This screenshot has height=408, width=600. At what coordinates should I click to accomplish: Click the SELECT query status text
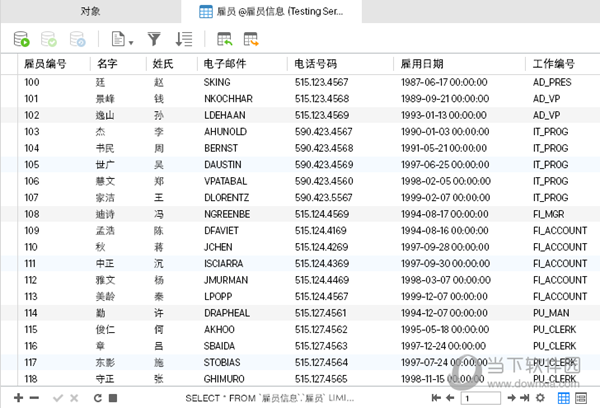coord(270,398)
